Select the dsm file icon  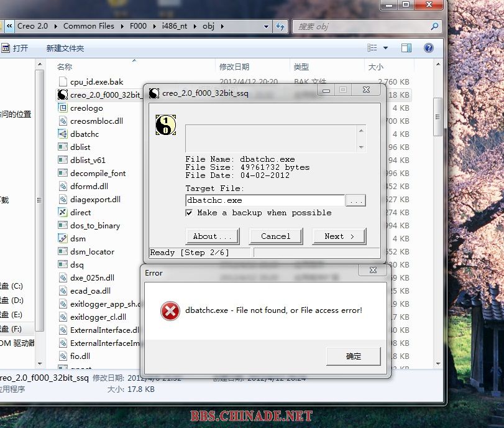pos(63,238)
